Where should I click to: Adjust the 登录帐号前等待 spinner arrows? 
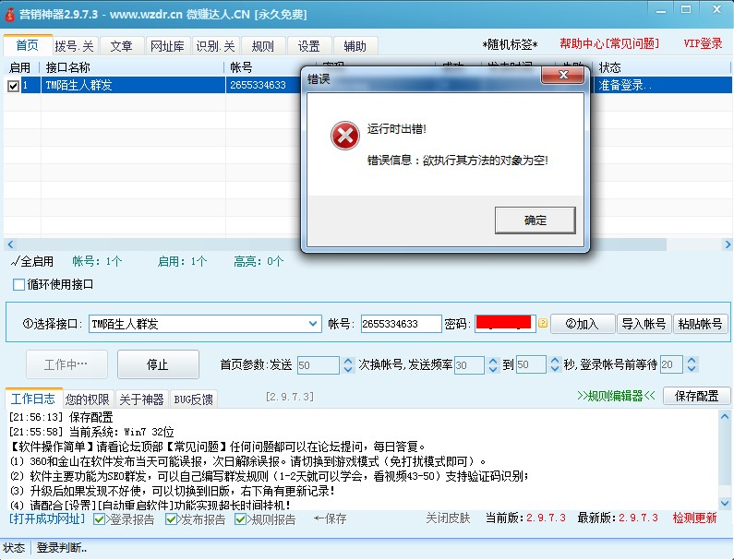692,365
